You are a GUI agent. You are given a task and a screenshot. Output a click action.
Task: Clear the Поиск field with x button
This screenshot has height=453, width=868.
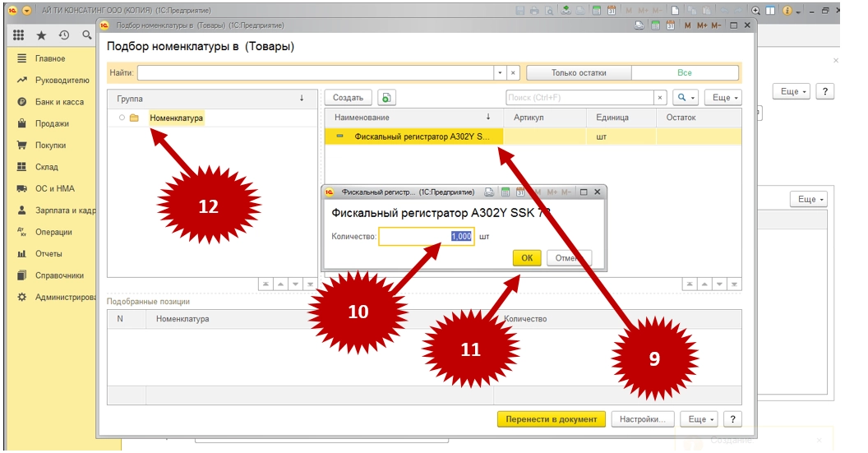[660, 98]
